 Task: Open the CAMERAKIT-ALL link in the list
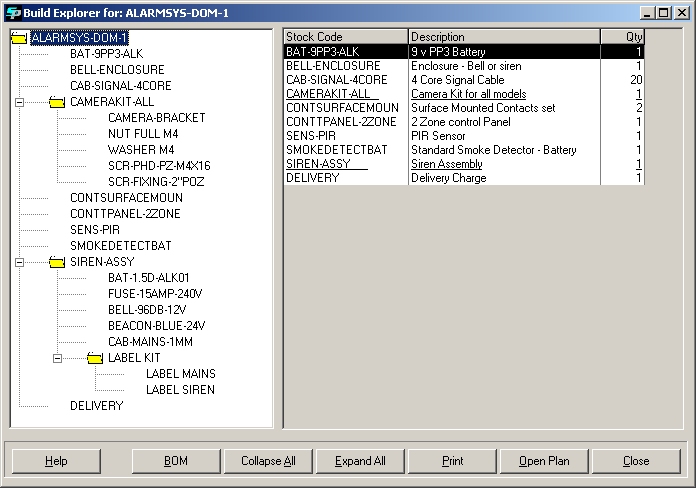coord(328,94)
